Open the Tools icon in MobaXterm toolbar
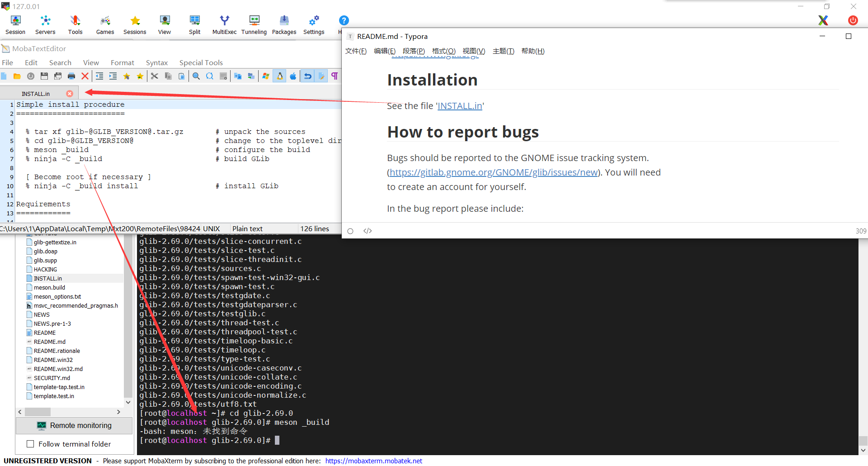 pos(75,25)
